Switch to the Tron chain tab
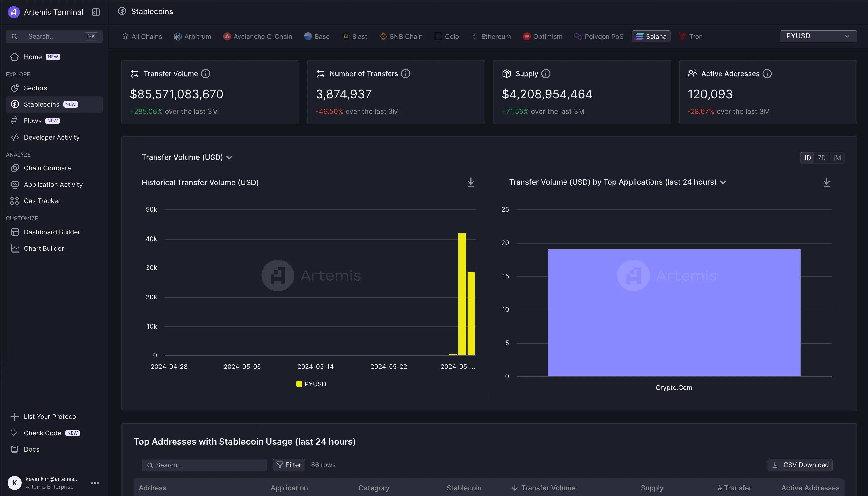Screen dimensions: 868x496 pos(691,37)
